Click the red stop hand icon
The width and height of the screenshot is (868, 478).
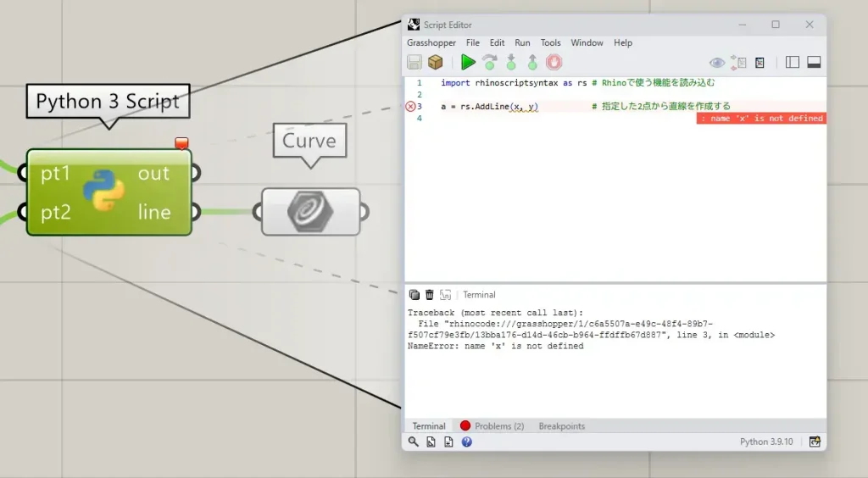coord(554,62)
